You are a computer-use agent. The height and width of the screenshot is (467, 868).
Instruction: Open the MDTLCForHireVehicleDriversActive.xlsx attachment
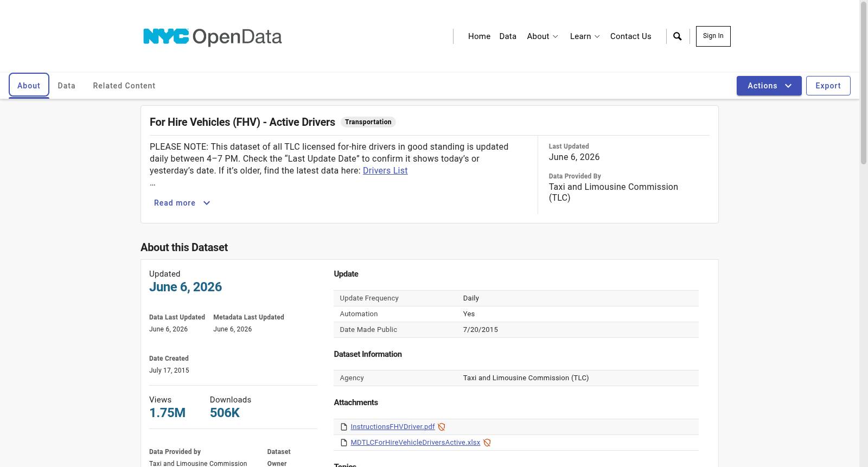coord(416,443)
